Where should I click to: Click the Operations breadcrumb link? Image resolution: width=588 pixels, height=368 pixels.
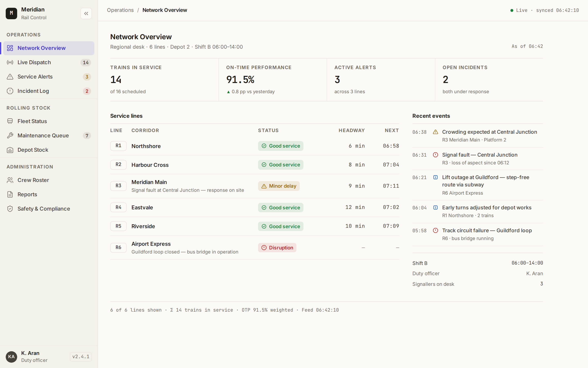[x=120, y=10]
